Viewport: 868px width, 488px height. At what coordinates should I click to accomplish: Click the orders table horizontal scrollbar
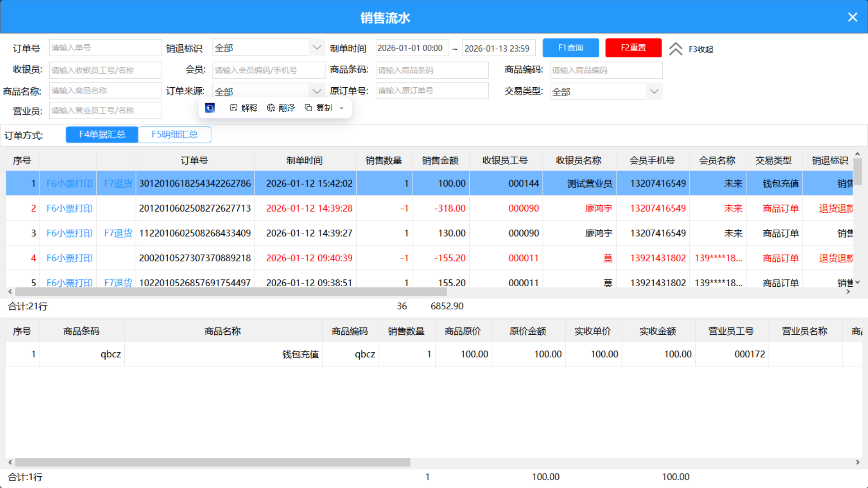pyautogui.click(x=231, y=292)
